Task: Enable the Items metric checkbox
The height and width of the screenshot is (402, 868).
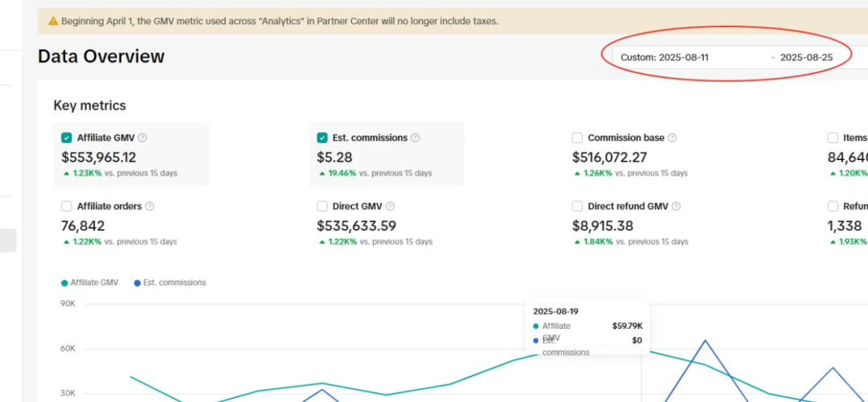Action: [833, 137]
